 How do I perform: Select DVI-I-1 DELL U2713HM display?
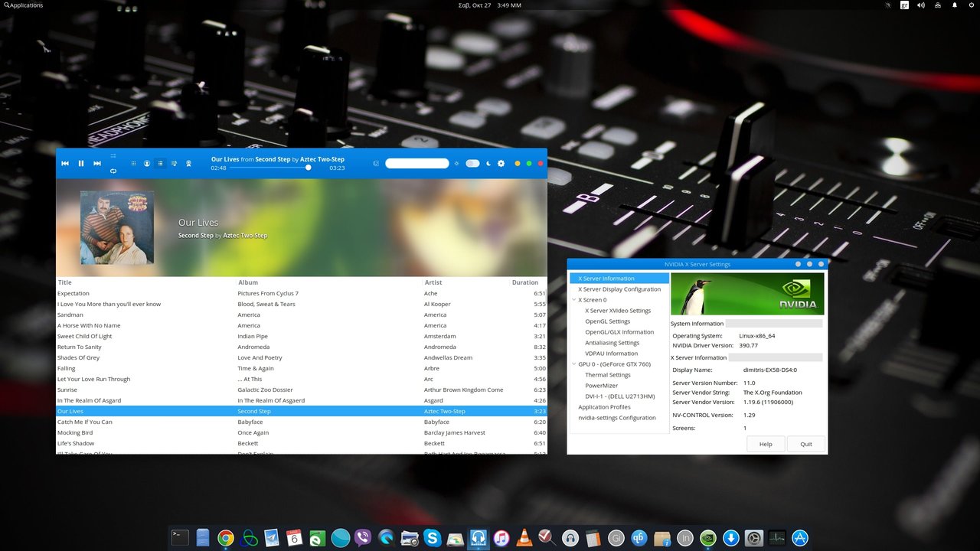click(x=620, y=396)
